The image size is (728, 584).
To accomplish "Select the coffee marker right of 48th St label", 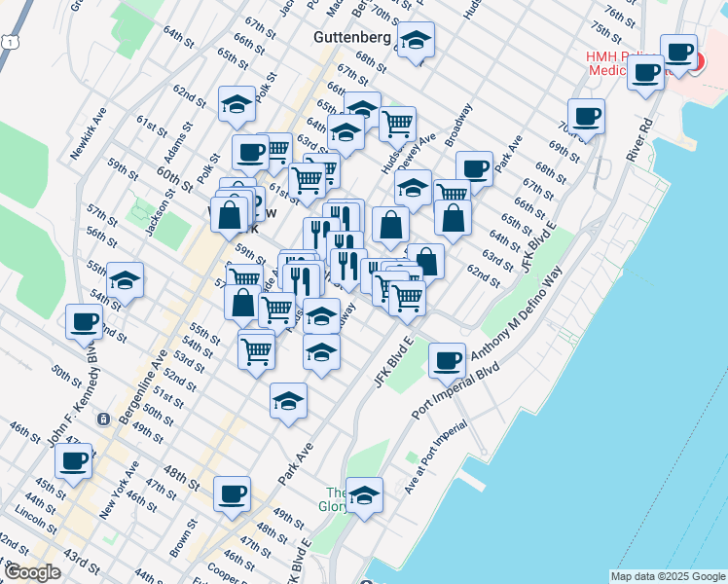I will coord(233,495).
